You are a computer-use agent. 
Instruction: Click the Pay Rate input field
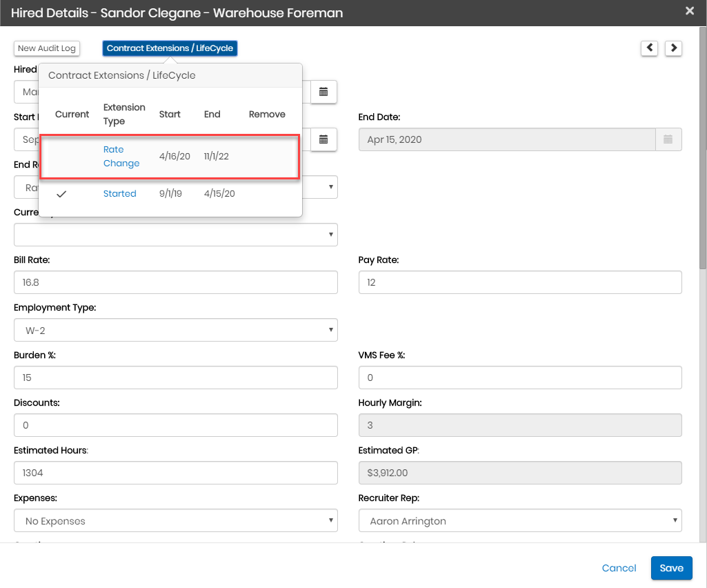[520, 282]
